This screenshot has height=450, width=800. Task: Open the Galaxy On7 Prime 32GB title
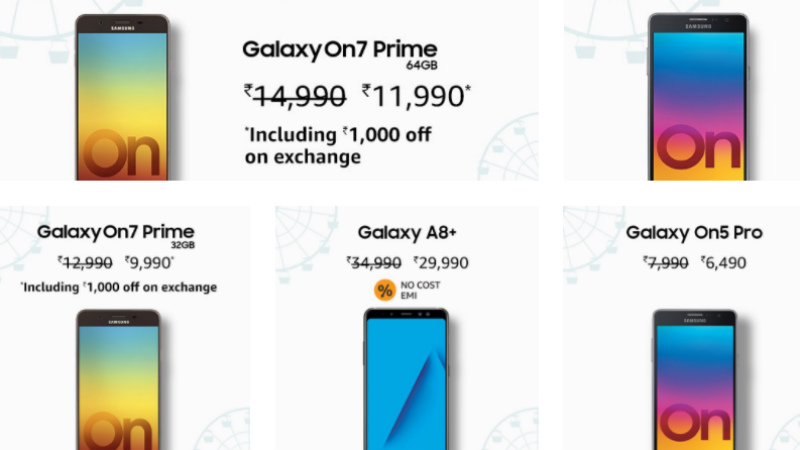(116, 236)
